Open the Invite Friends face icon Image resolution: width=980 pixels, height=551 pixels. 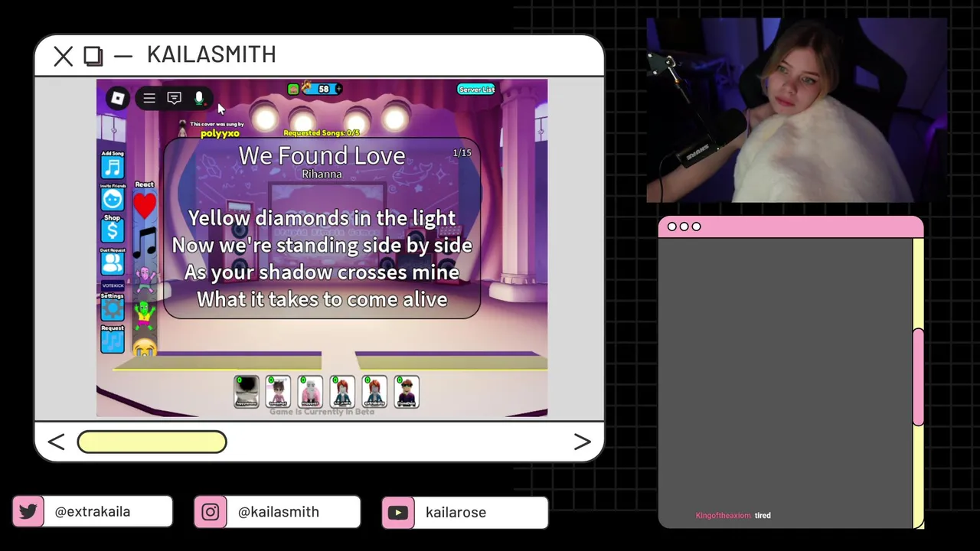point(113,200)
